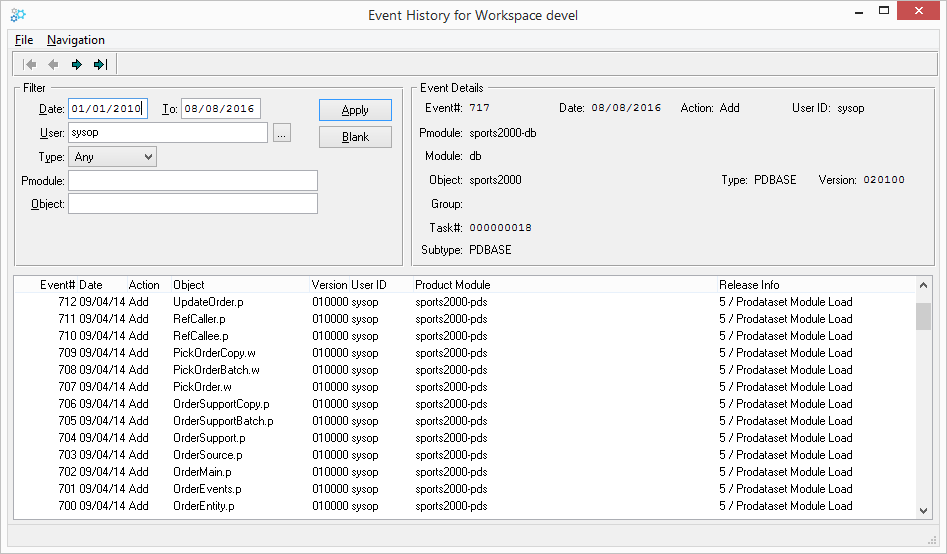Select event row 710 RefCallee.p
Screen dimensions: 947x554
point(464,335)
